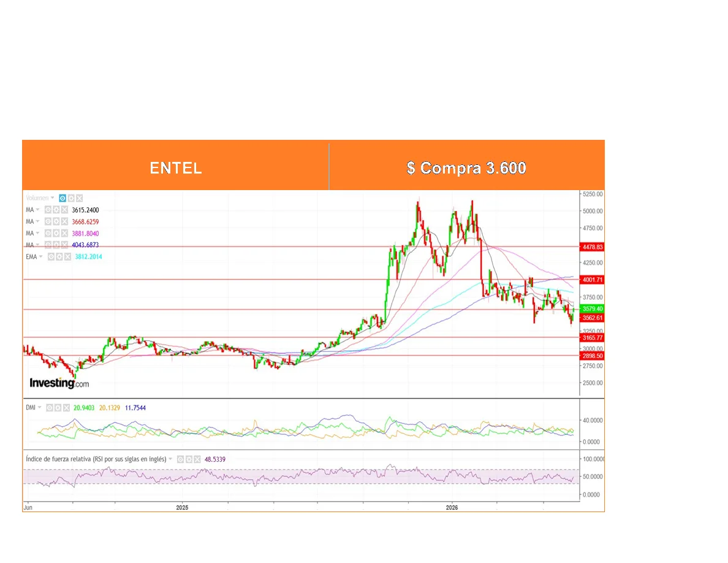Remove the MA 3881.8040 indicator

click(64, 233)
